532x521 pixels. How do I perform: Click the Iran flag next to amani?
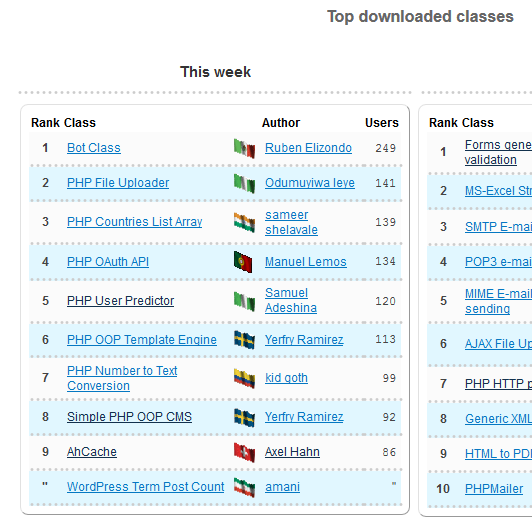[x=244, y=487]
